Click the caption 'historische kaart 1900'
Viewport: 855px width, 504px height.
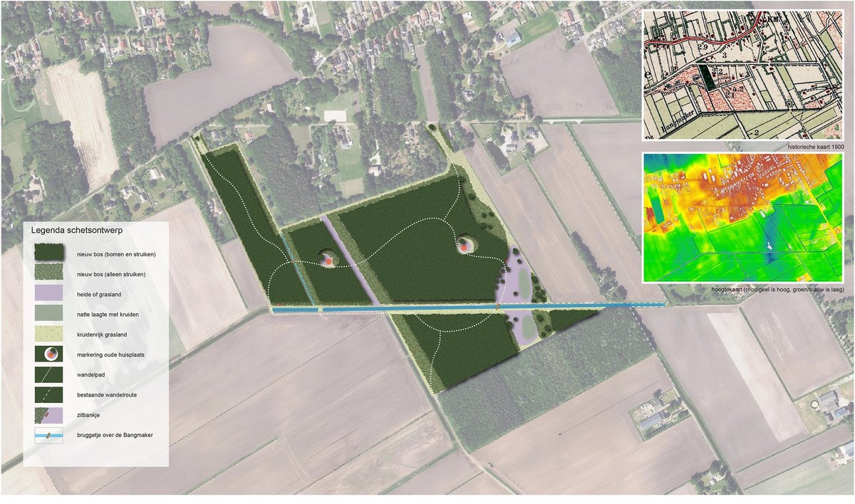pos(814,146)
